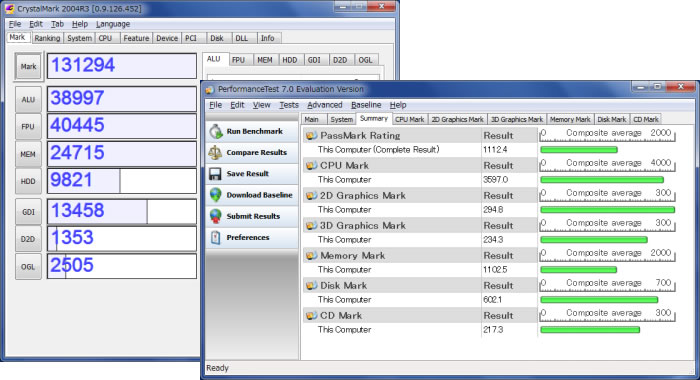Screen dimensions: 700x380
Task: Open the View menu in PerformanceTest
Action: pyautogui.click(x=262, y=105)
